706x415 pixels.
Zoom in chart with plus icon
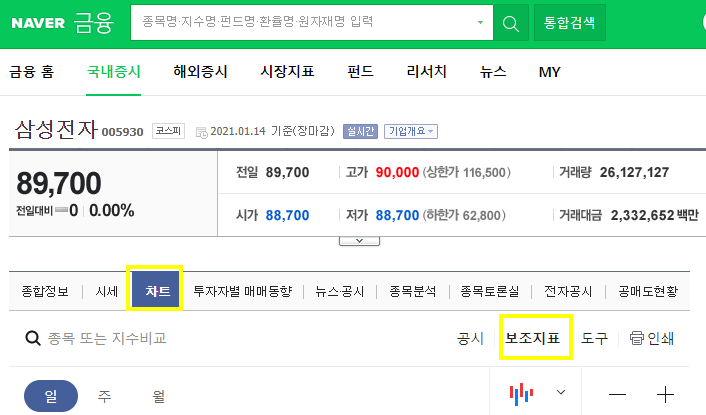665,395
